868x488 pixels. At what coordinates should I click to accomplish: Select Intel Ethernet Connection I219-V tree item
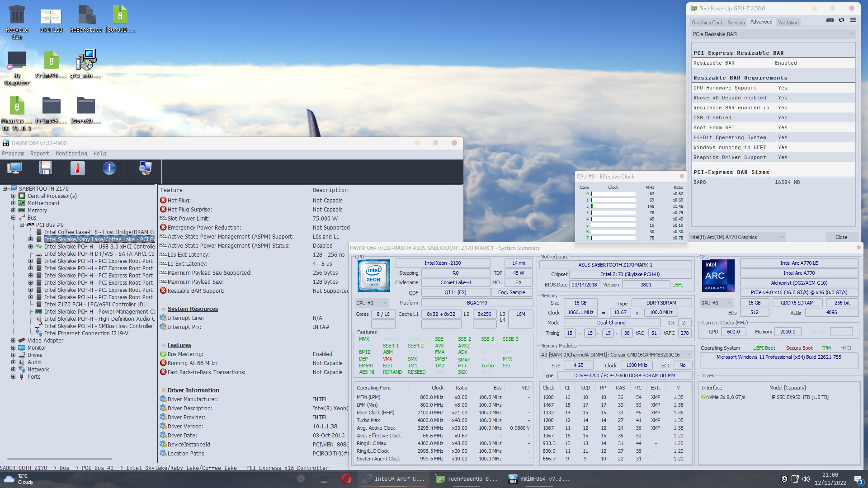(x=86, y=333)
